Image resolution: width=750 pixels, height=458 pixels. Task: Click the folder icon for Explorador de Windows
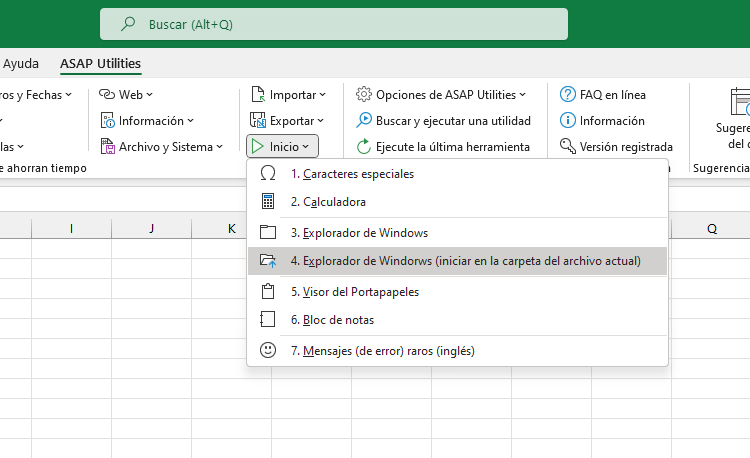(x=268, y=232)
